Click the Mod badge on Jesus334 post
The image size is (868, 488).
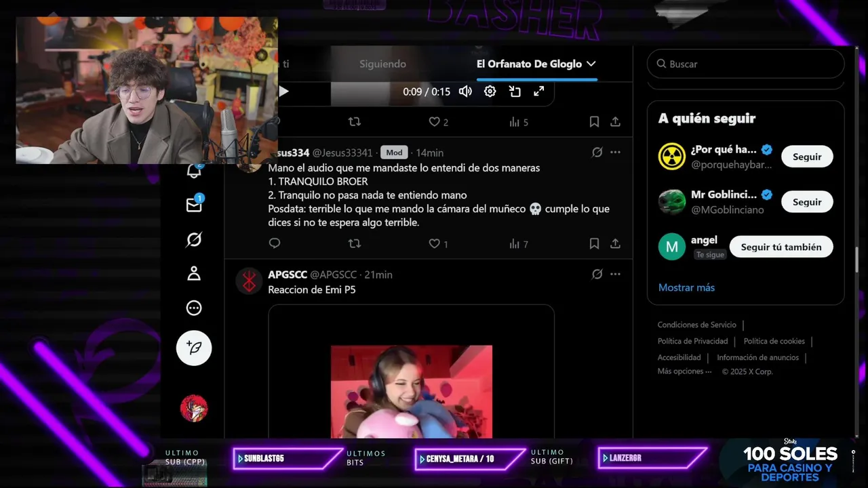[x=393, y=152]
